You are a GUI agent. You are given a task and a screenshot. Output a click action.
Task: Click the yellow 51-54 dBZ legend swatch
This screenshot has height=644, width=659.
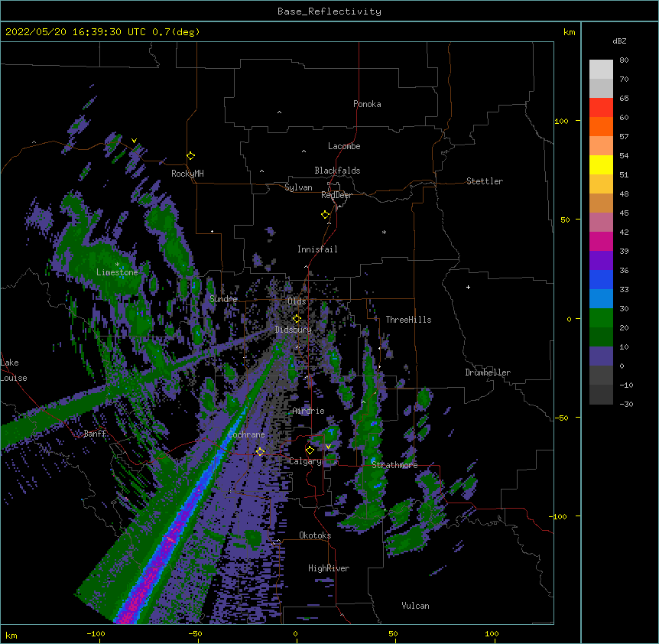[x=601, y=164]
